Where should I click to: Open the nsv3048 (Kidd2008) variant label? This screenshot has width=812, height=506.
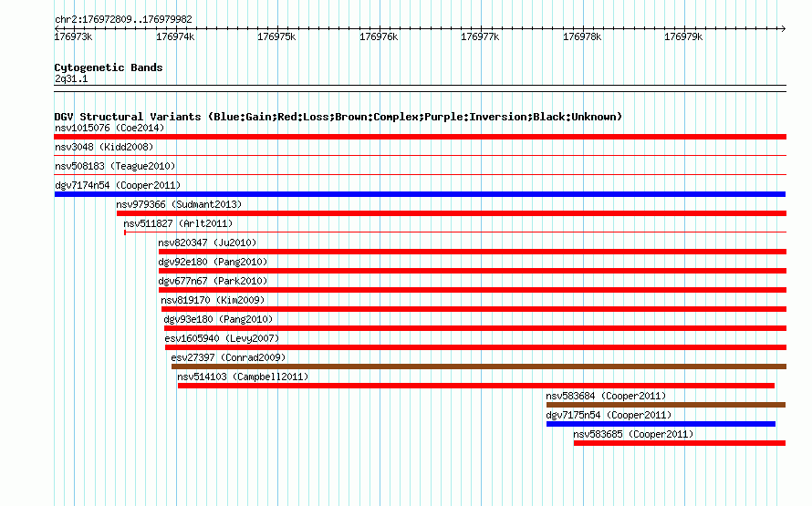click(x=104, y=147)
